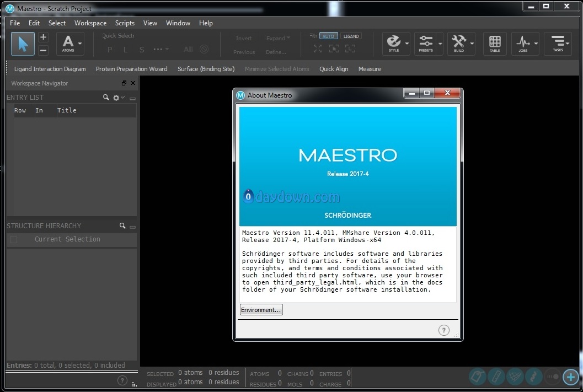This screenshot has width=583, height=392.
Task: Quick select Solvent with the S button
Action: (142, 50)
